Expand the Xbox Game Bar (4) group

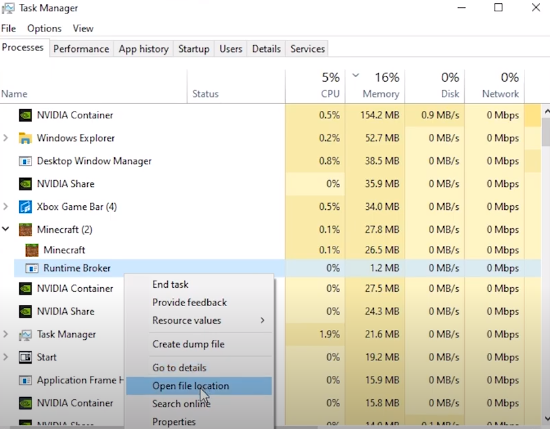coord(6,207)
